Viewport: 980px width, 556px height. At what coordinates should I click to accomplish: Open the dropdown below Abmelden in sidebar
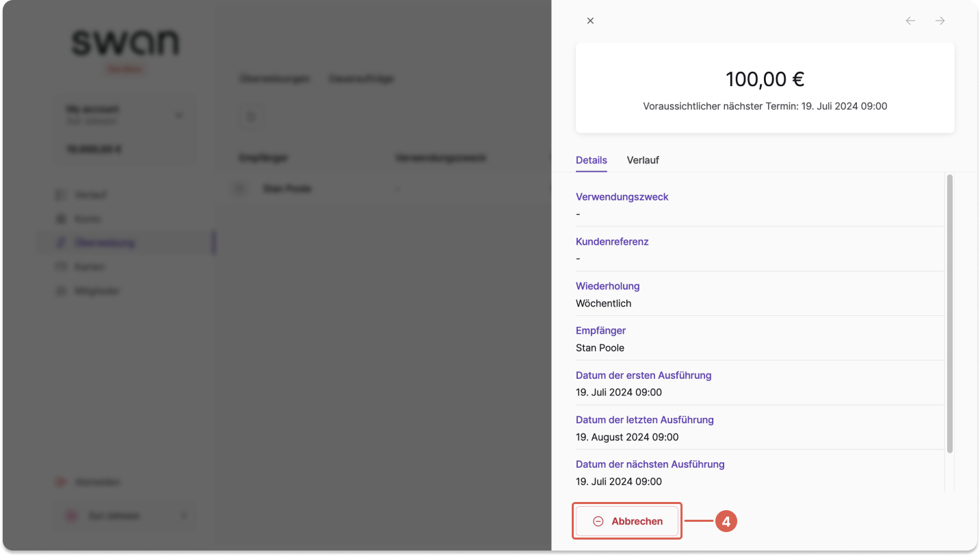(126, 516)
